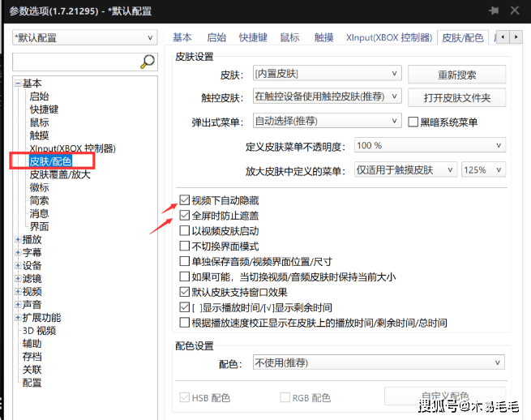
Task: Enable 以视频皮肤启动 checkbox
Action: pyautogui.click(x=184, y=230)
